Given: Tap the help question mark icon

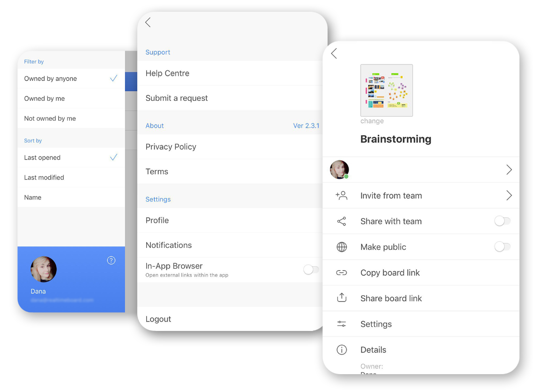Looking at the screenshot, I should pos(111,261).
